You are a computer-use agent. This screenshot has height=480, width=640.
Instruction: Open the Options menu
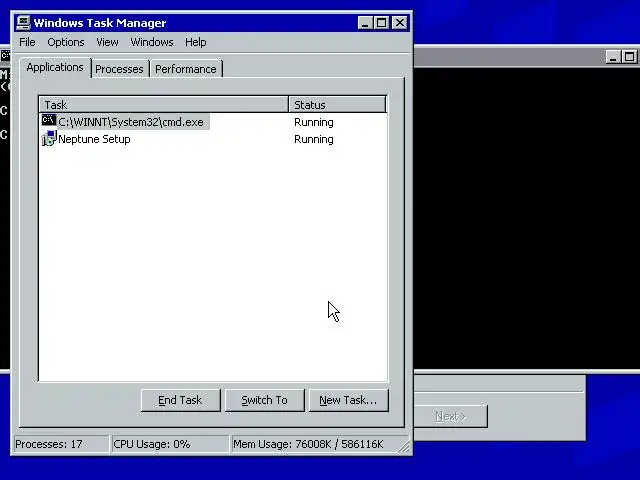pos(66,42)
